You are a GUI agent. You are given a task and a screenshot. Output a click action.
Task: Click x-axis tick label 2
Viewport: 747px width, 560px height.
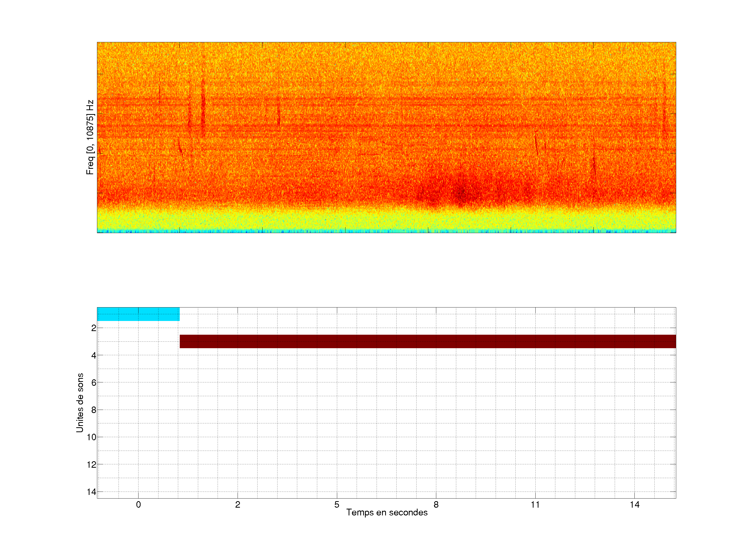(x=238, y=505)
